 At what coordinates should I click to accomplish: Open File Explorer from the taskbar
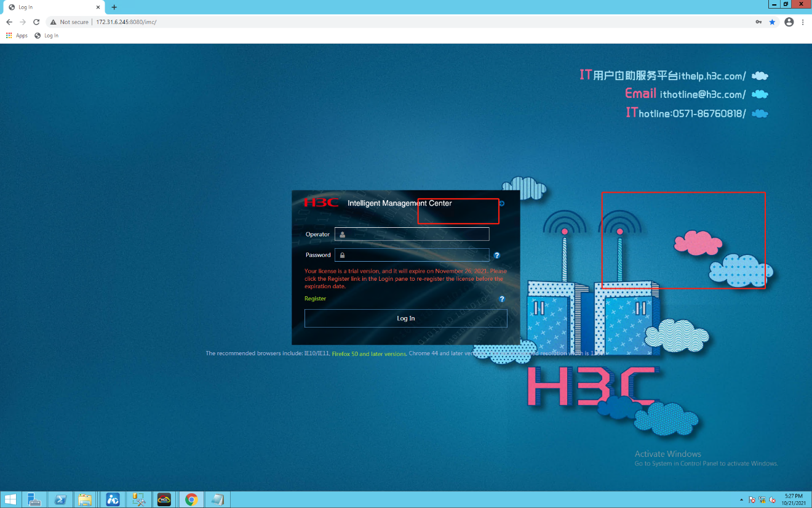(x=85, y=499)
